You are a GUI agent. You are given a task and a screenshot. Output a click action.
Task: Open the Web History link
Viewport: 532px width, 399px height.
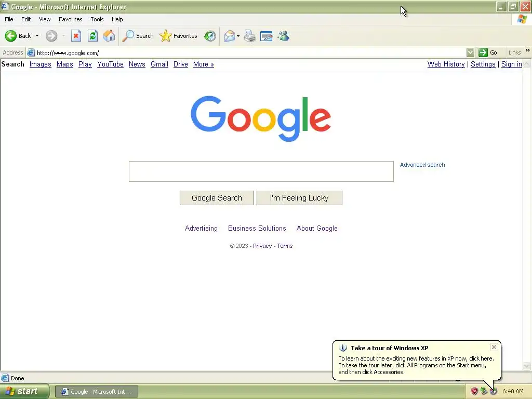tap(446, 64)
